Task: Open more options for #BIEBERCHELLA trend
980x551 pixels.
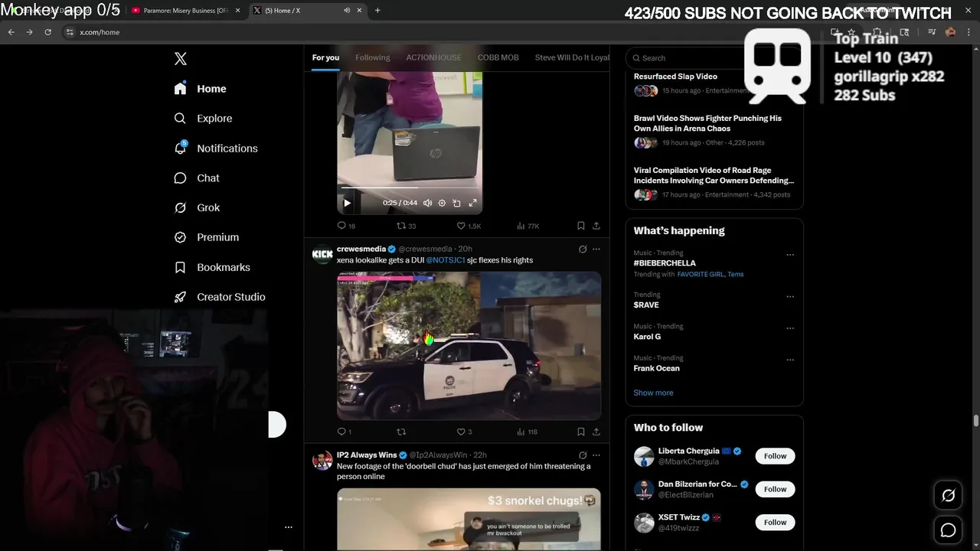Action: click(790, 255)
